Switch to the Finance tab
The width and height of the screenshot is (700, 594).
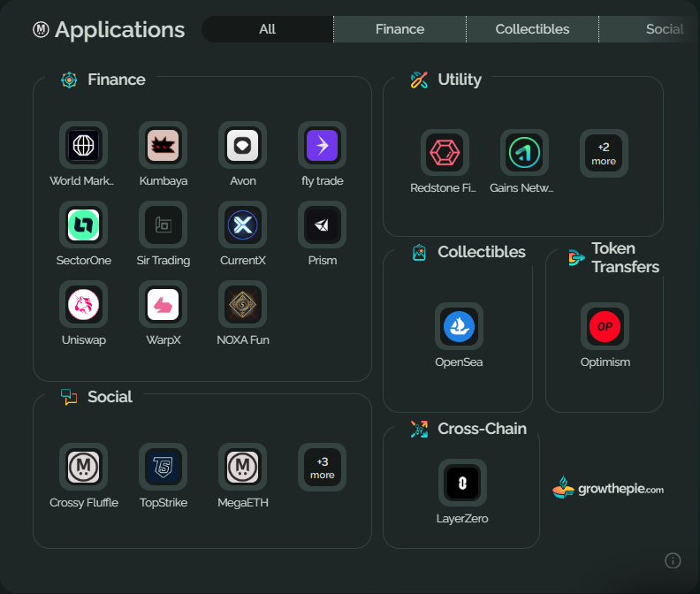(399, 29)
